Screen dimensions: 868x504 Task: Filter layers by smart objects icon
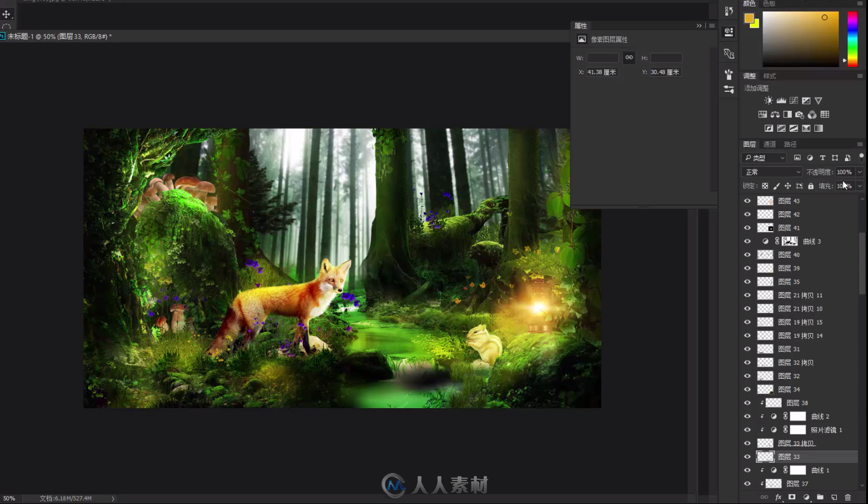tap(847, 158)
